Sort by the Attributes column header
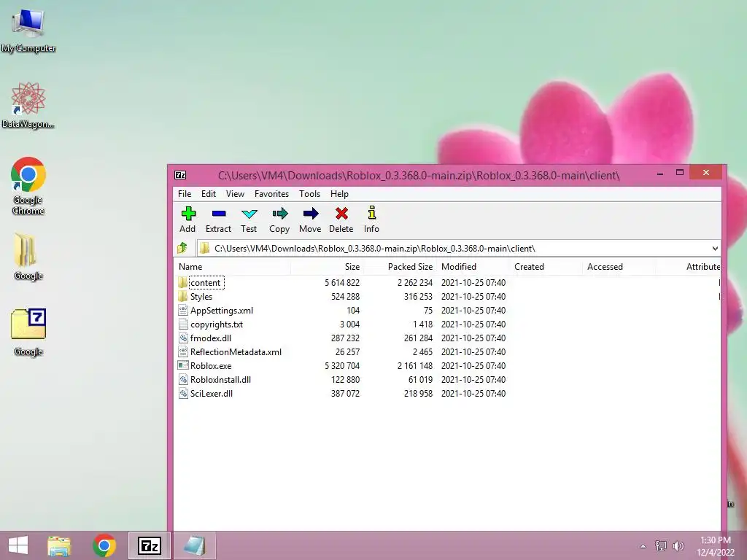The image size is (747, 560). point(689,267)
